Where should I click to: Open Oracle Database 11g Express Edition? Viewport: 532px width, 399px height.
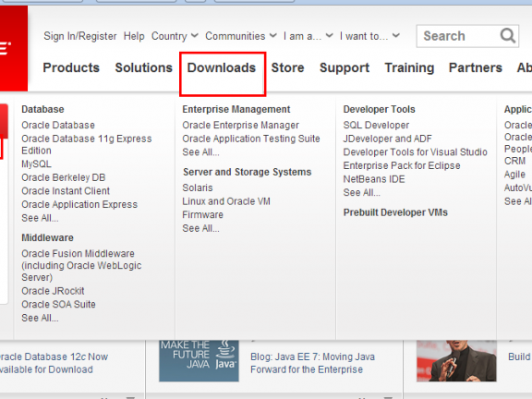point(87,144)
